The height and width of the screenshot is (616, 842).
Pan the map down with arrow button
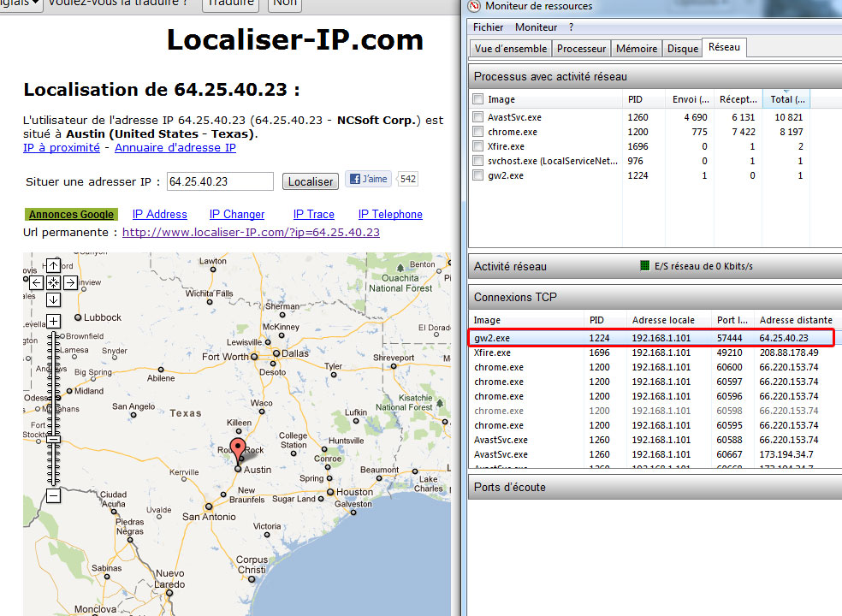53,299
